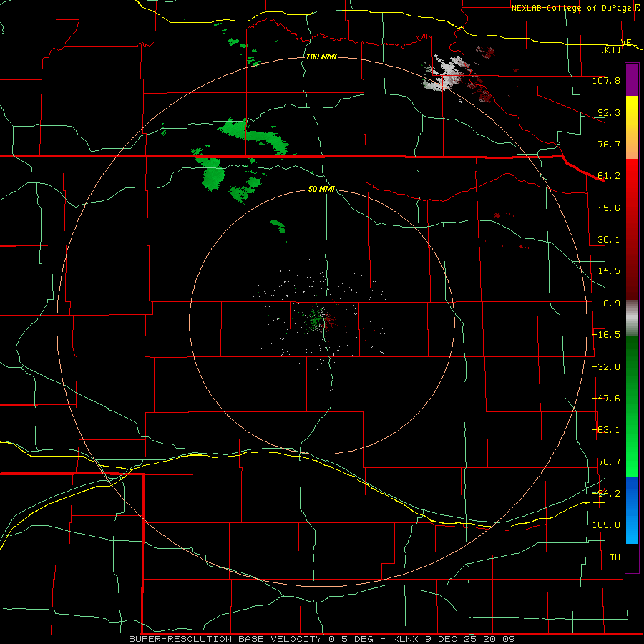
Task: Click the -109.8 velocity scale value
Action: [604, 525]
